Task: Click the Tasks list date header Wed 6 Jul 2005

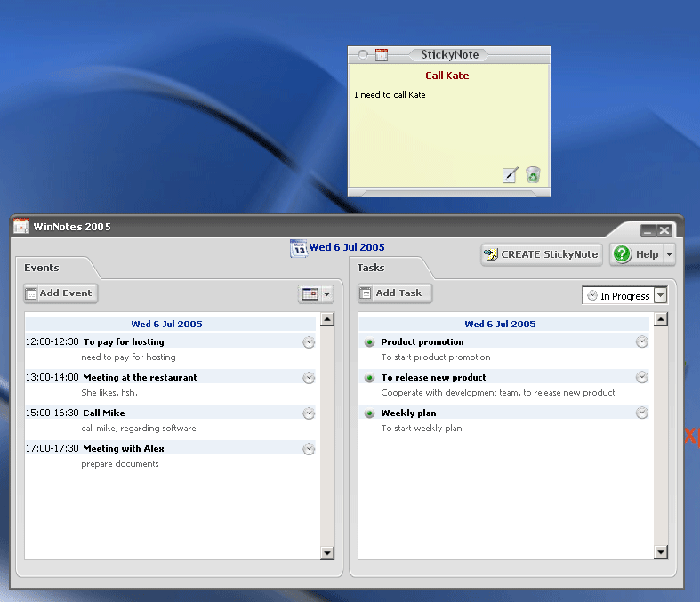Action: click(x=500, y=324)
